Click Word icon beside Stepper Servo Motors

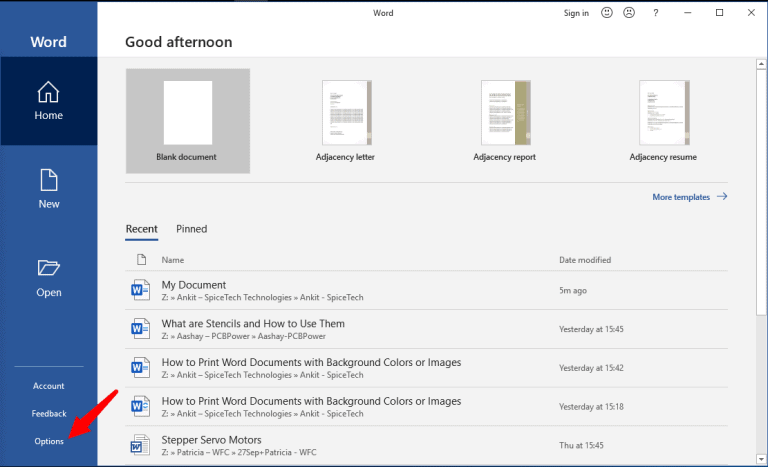[x=140, y=445]
